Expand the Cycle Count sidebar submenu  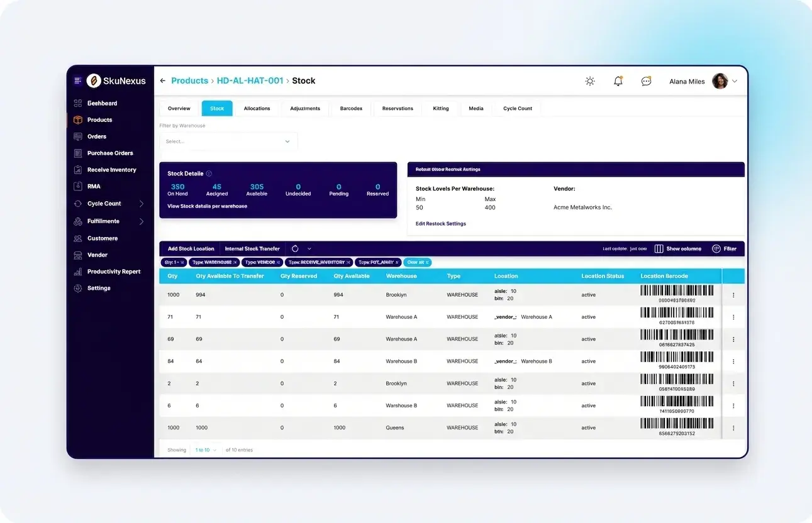(142, 204)
